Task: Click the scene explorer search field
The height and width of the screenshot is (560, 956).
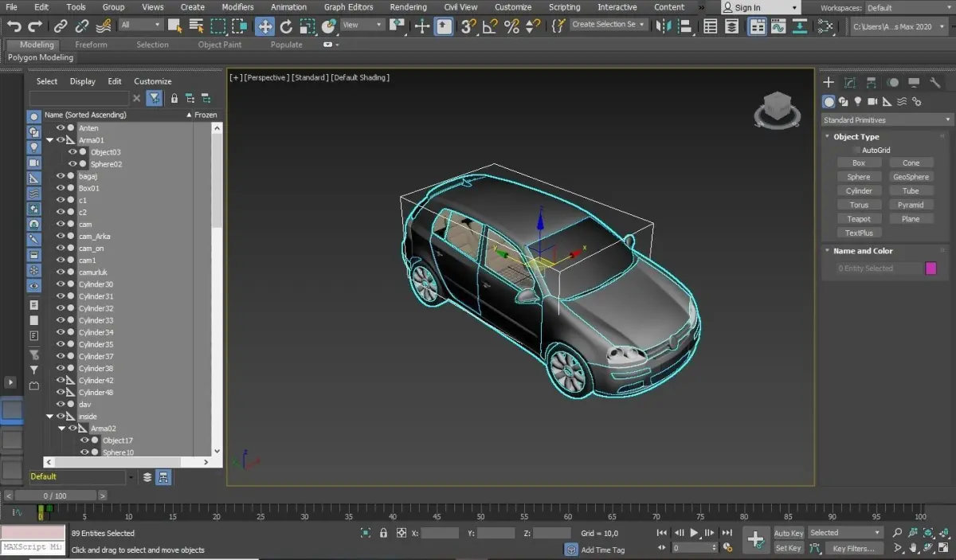Action: tap(78, 98)
